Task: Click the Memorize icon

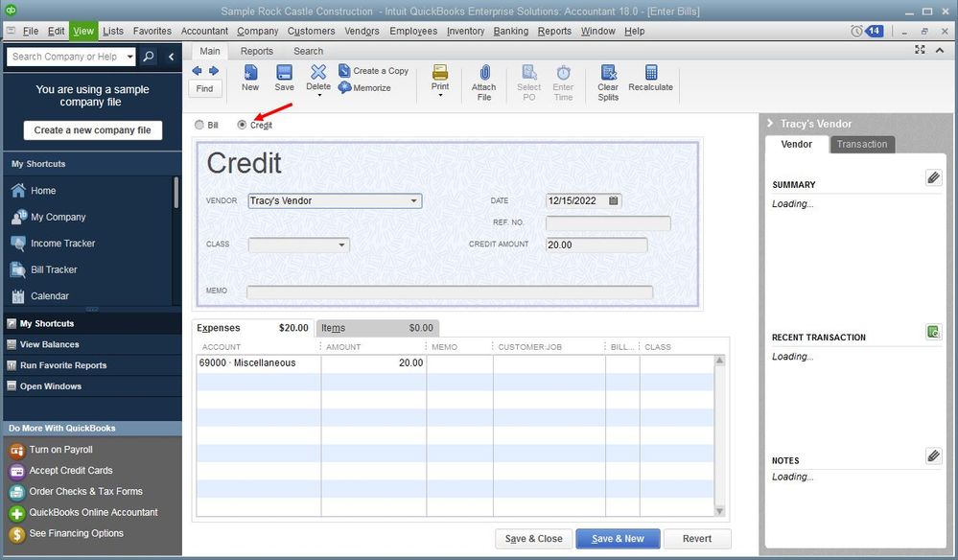Action: click(344, 87)
